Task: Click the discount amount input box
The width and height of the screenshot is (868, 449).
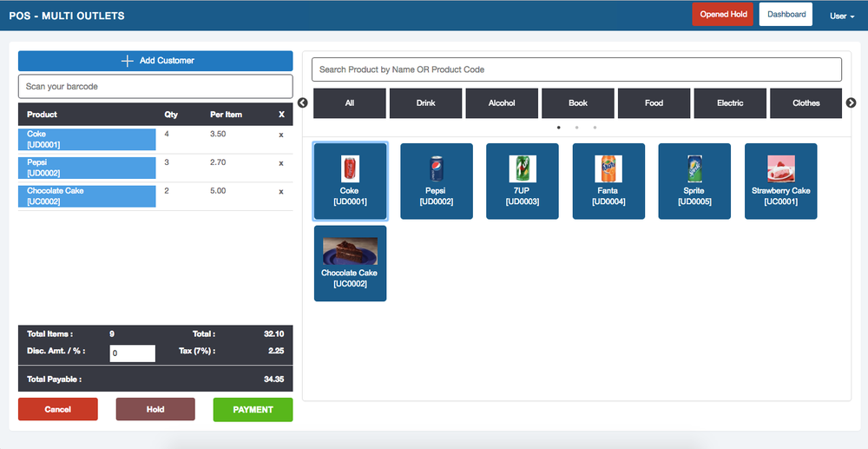Action: pos(132,353)
